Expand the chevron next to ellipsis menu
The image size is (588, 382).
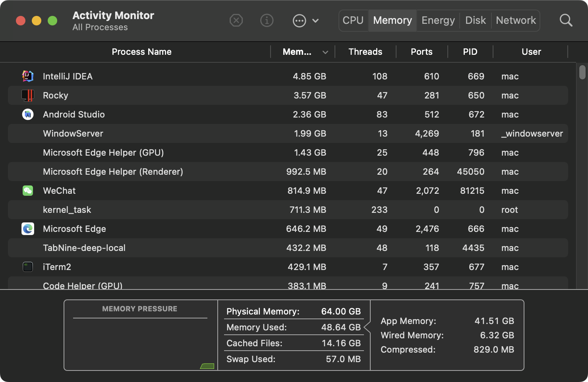point(315,21)
